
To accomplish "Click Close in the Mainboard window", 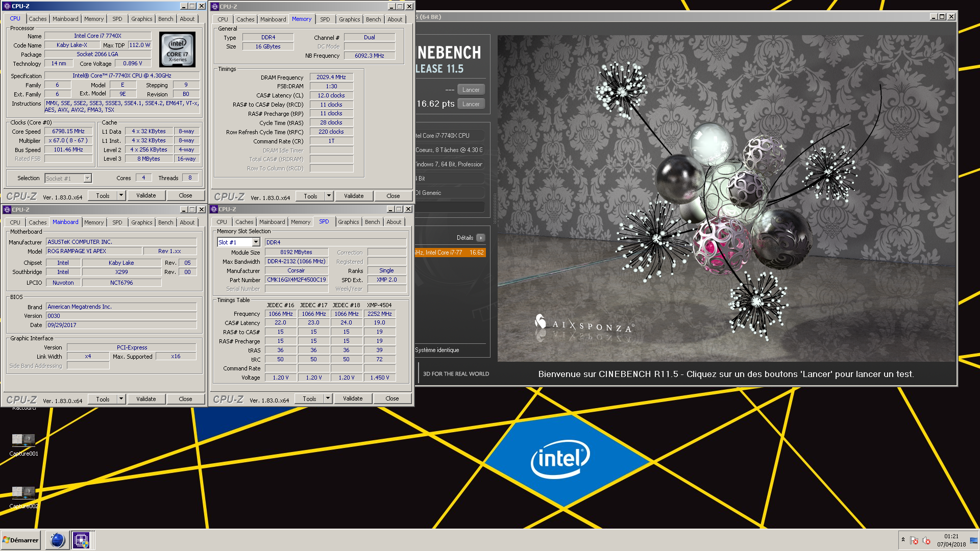I will (185, 399).
